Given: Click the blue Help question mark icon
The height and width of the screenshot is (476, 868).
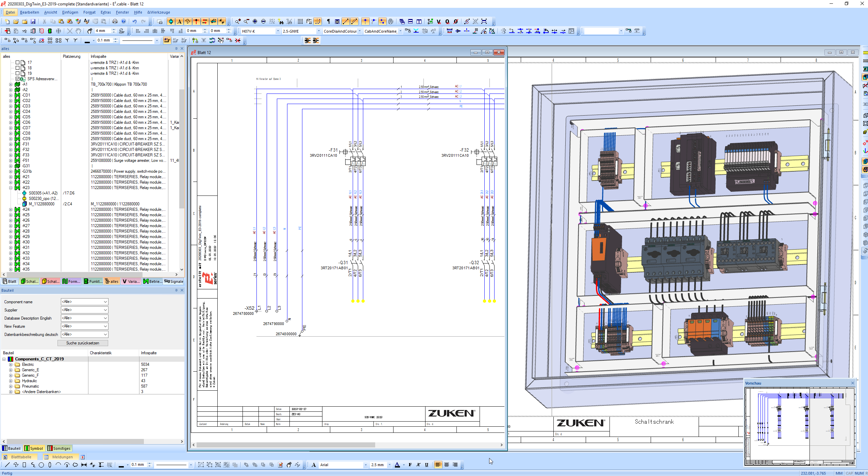Looking at the screenshot, I should (x=123, y=21).
